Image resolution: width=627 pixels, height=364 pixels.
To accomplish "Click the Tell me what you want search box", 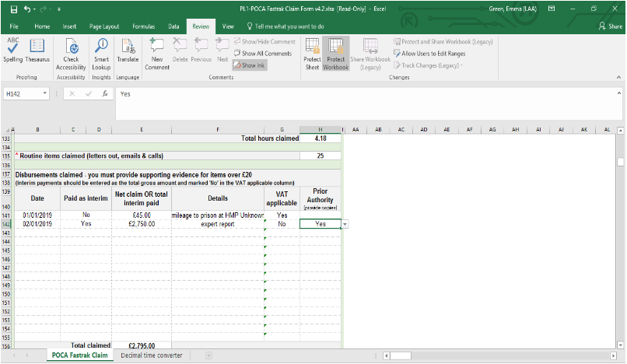I will pos(284,26).
